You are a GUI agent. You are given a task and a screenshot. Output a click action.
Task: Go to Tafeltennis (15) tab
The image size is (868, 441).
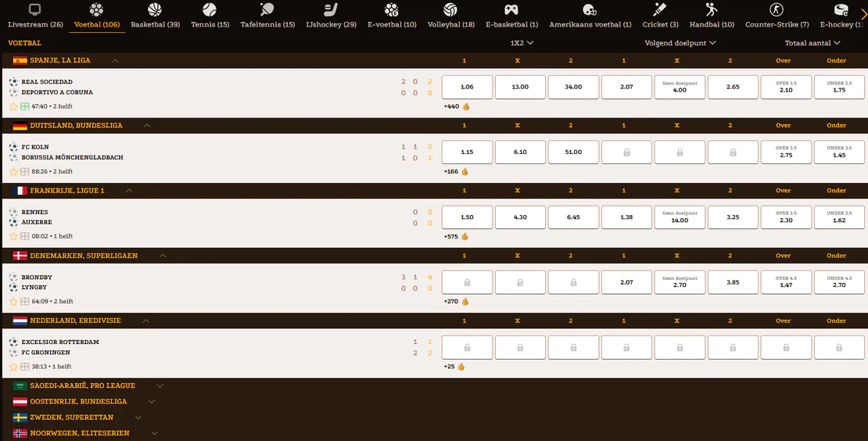pos(267,16)
